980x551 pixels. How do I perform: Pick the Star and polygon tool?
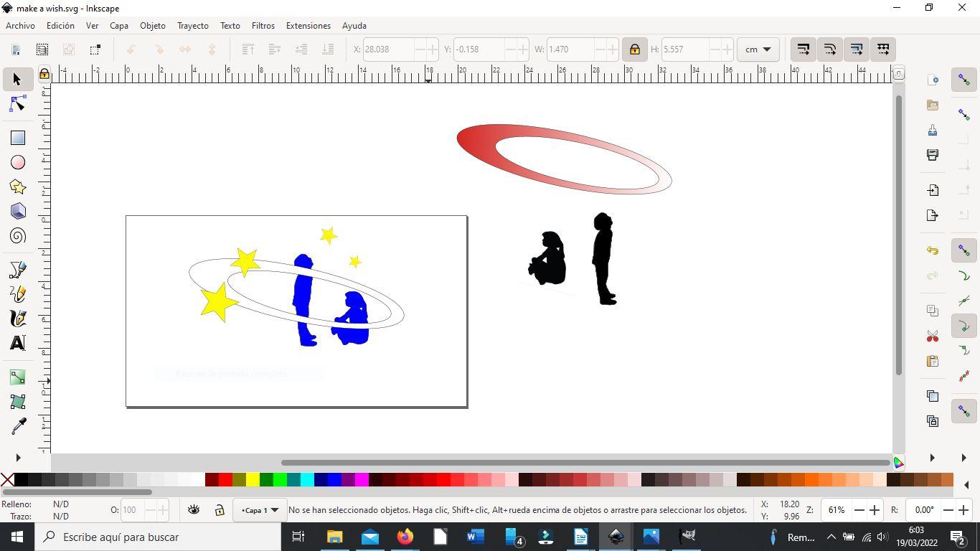click(17, 187)
